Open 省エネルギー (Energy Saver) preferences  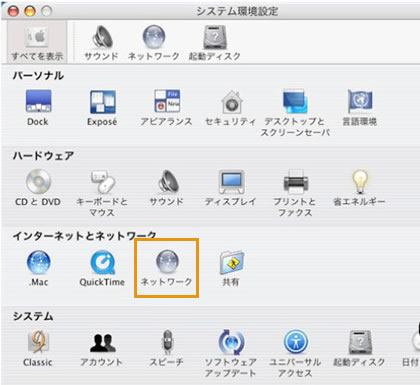360,187
